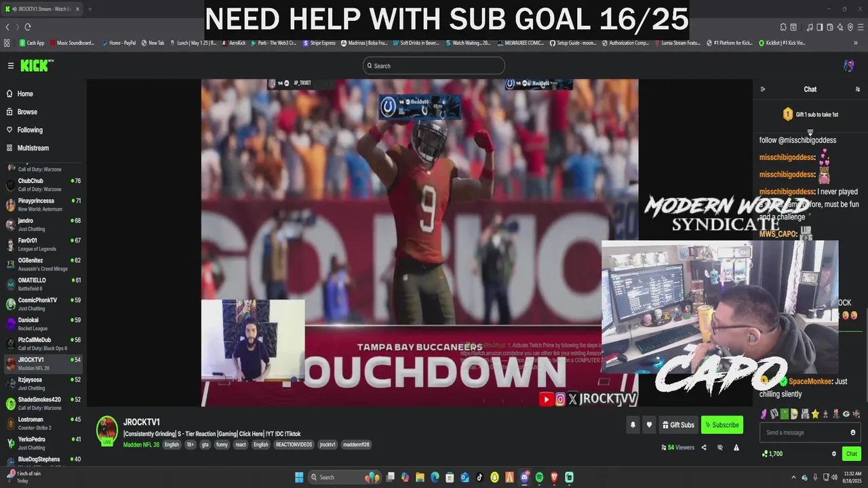Collapse the chat panel
This screenshot has height=488, width=868.
click(x=763, y=89)
